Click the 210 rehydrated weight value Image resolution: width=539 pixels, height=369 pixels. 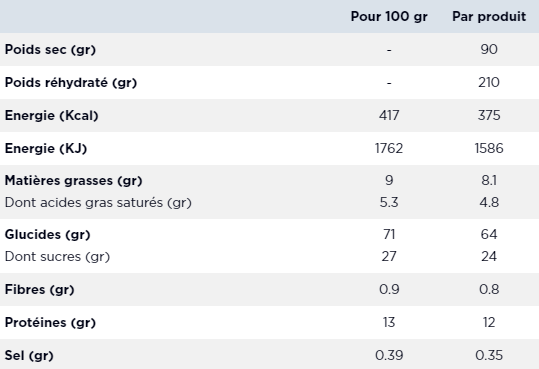[x=489, y=83]
